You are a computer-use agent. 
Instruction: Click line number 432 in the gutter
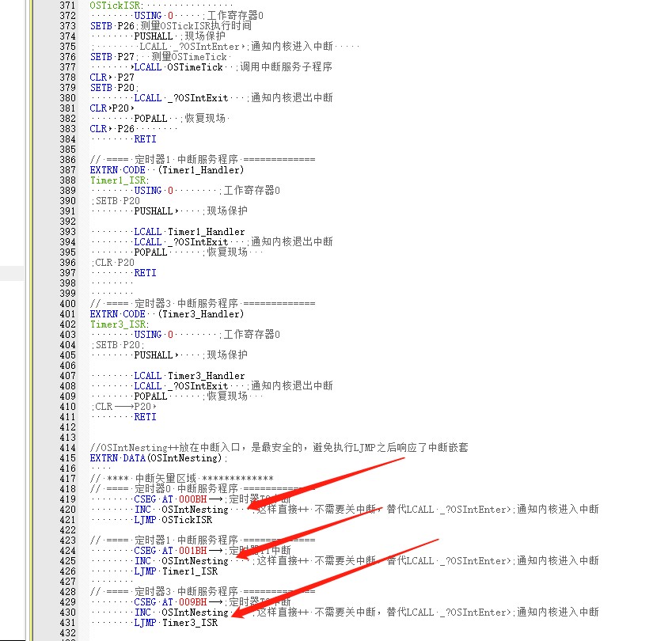(x=68, y=633)
